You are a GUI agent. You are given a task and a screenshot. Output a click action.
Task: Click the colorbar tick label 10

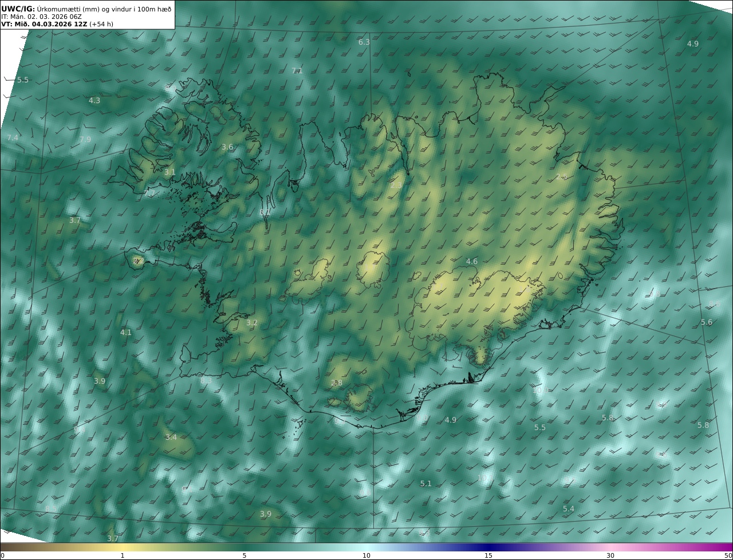tap(366, 555)
